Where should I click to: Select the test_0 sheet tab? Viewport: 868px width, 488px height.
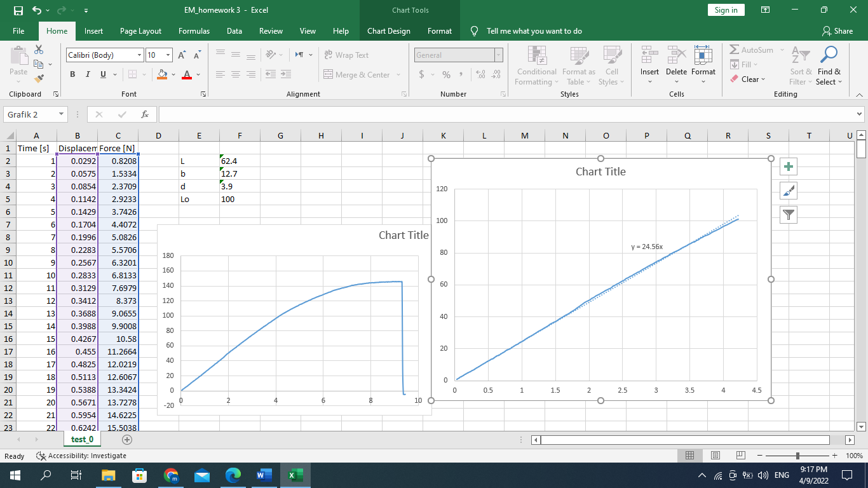point(81,438)
